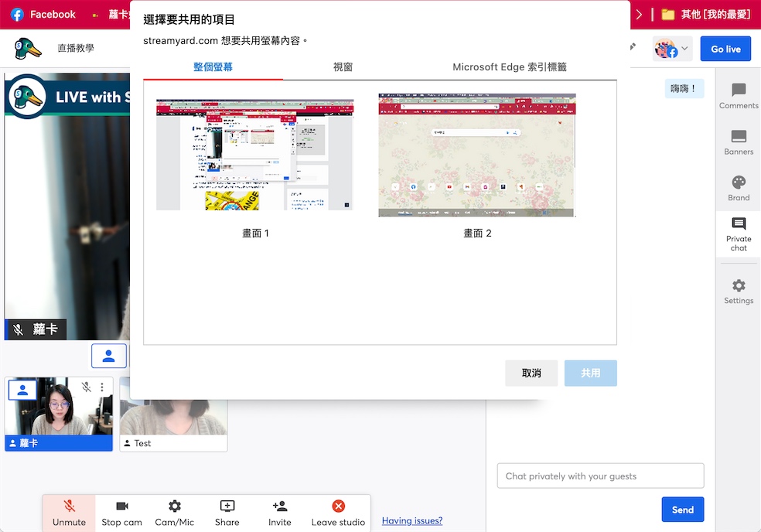The height and width of the screenshot is (532, 761).
Task: Open Cam/Mic settings gear
Action: [x=174, y=513]
